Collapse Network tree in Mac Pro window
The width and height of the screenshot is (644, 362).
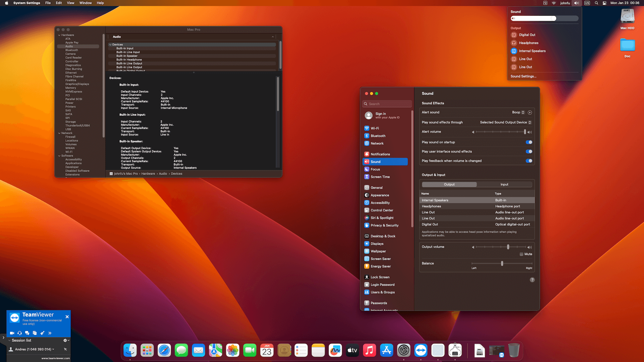pyautogui.click(x=59, y=133)
